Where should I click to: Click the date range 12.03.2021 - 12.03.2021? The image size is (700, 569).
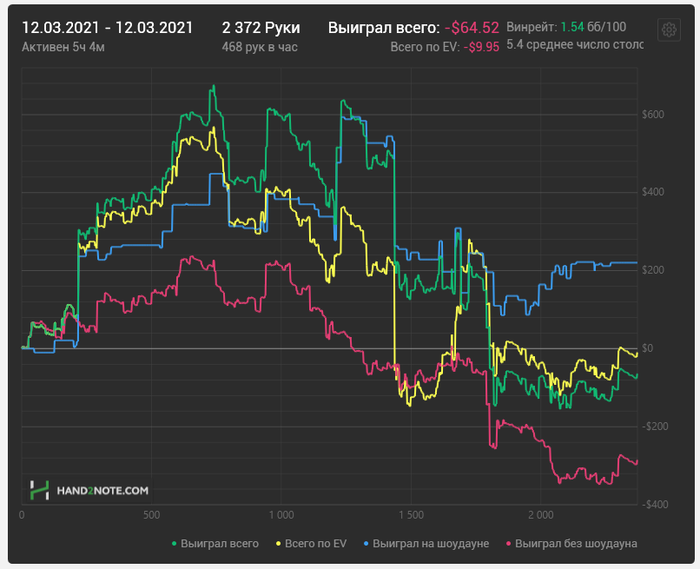point(107,28)
